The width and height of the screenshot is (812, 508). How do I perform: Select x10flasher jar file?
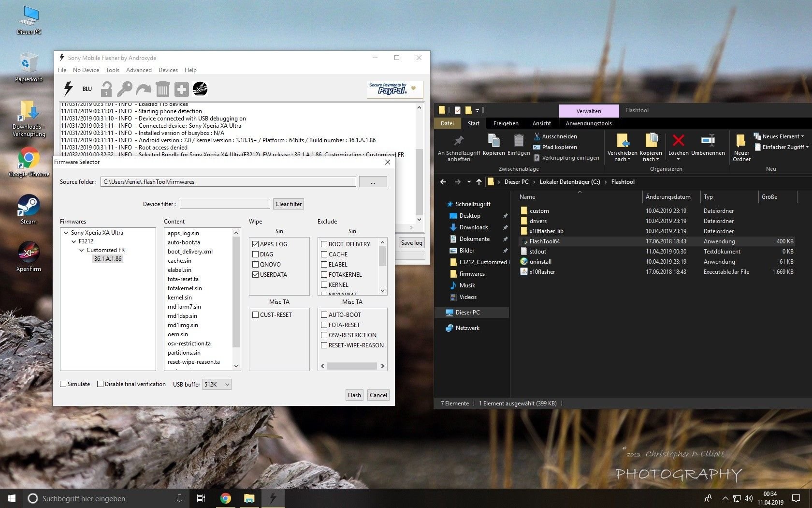point(542,271)
